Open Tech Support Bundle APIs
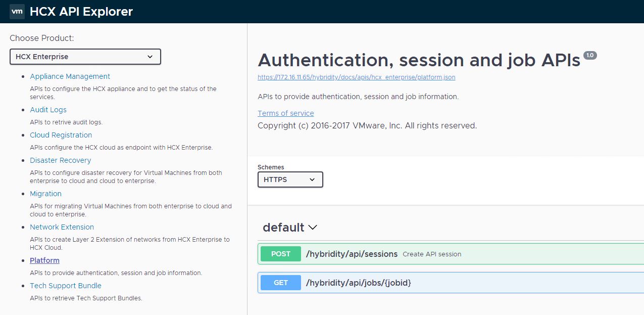The image size is (644, 315). click(x=66, y=286)
